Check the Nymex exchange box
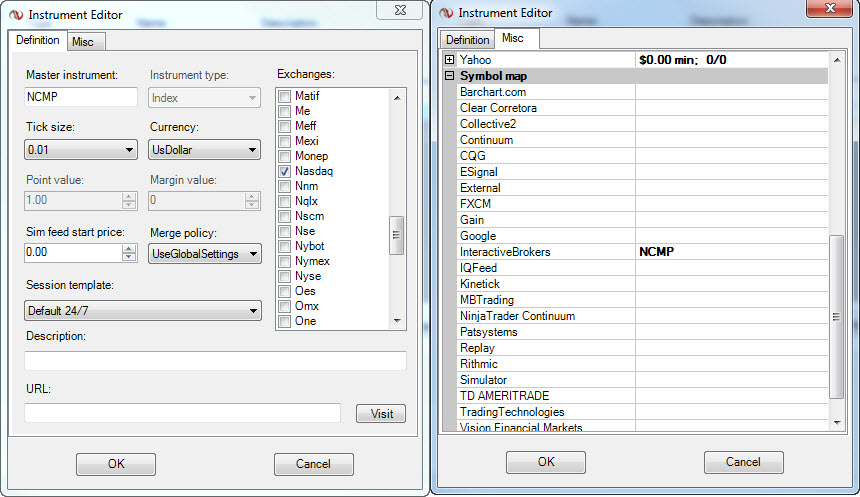The height and width of the screenshot is (497, 860). point(284,261)
